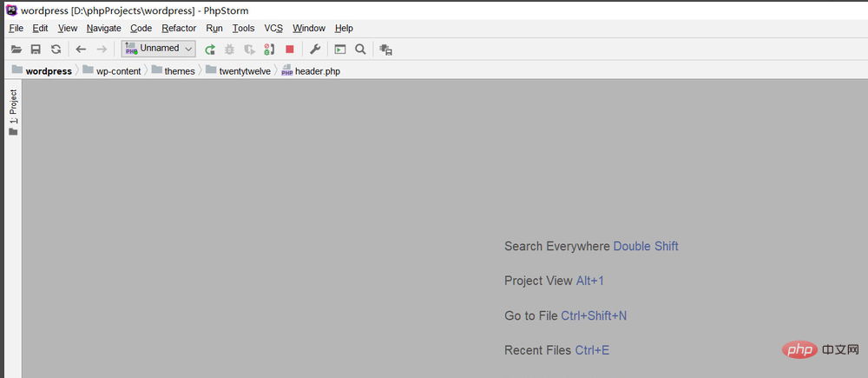Screen dimensions: 868x378
Task: Open the Unnamed run configuration dropdown
Action: (159, 49)
